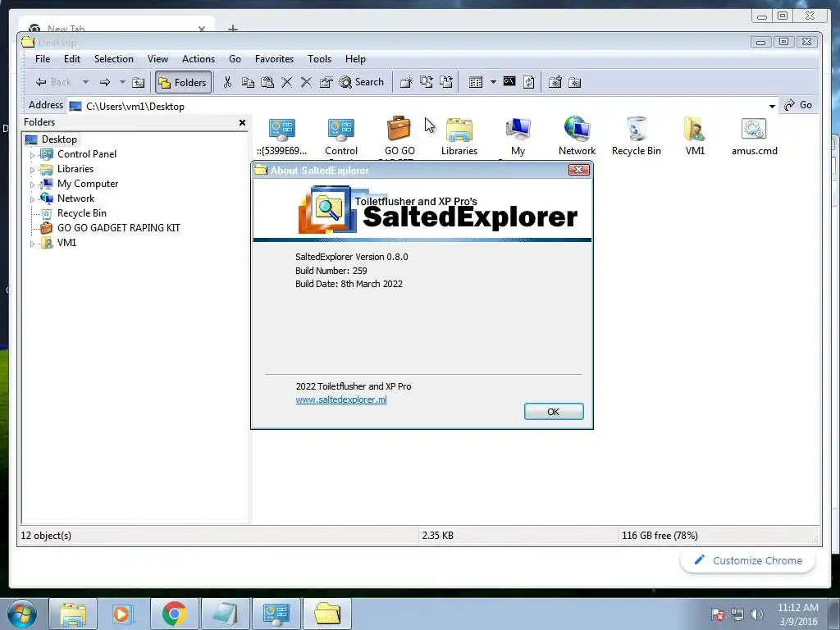Click the X icon beside Properties icon

click(x=306, y=82)
